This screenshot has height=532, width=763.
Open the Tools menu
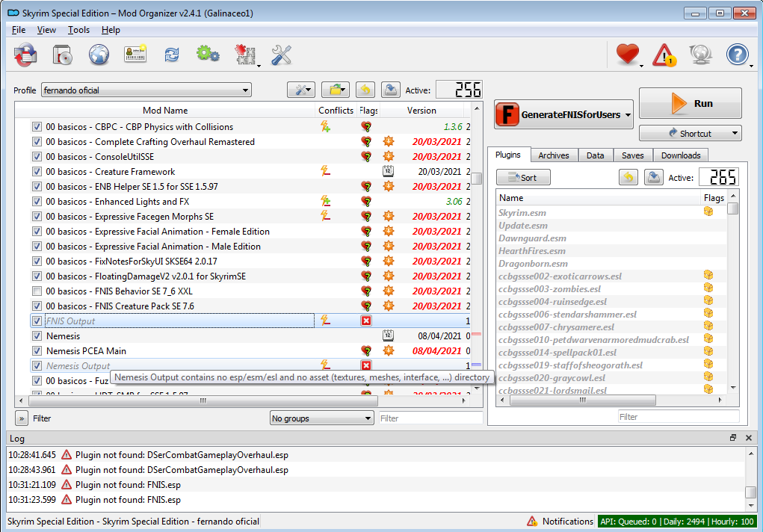(78, 30)
